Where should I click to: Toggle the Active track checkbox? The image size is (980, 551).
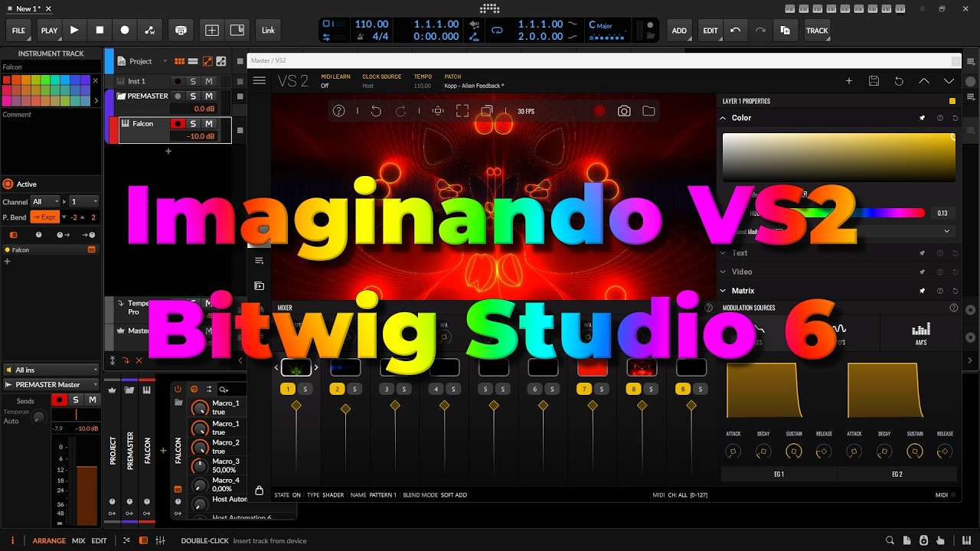8,184
